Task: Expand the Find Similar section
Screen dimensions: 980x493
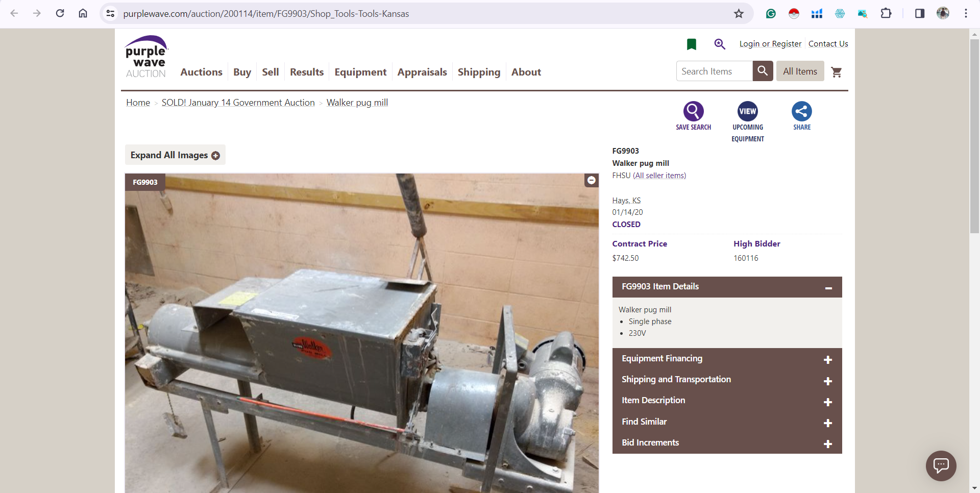Action: (727, 422)
